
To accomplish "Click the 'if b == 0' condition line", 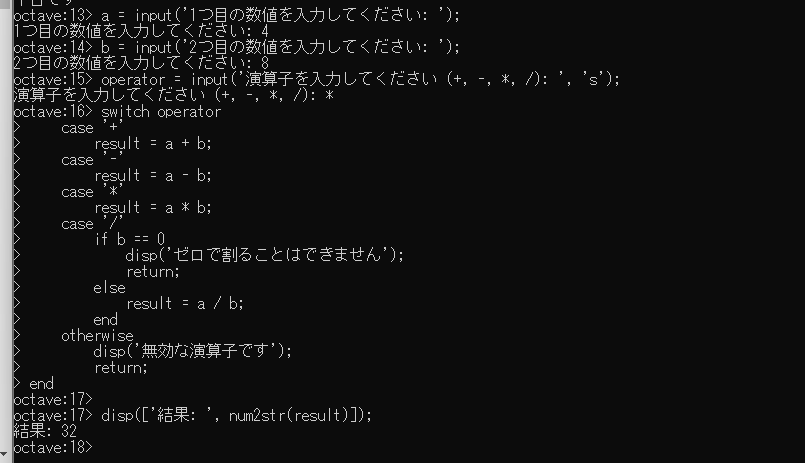I will 130,240.
